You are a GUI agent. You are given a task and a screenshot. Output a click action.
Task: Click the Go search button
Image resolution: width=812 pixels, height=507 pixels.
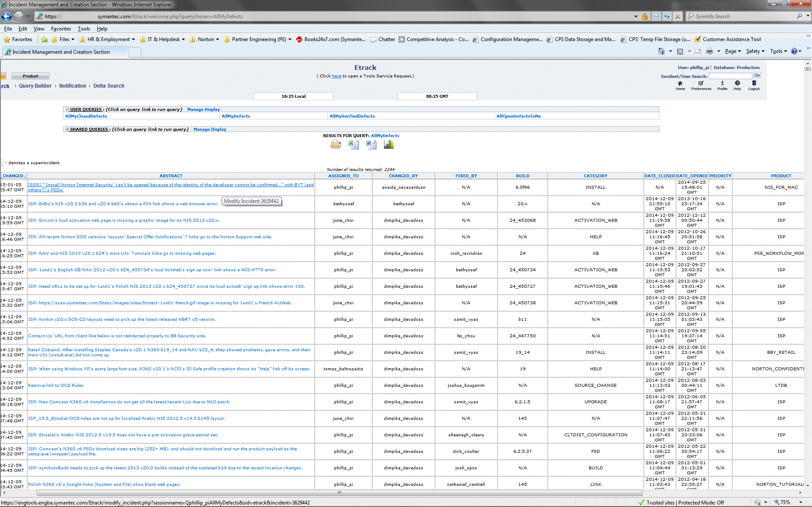[757, 75]
